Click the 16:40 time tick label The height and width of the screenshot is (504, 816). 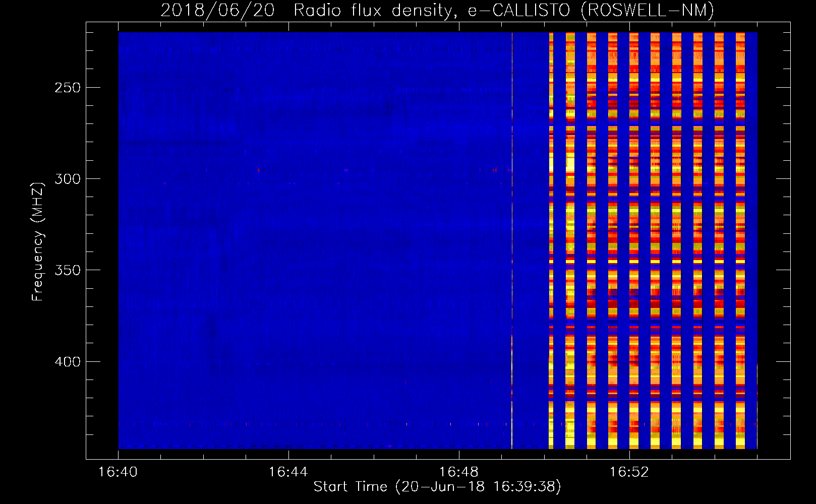point(118,472)
